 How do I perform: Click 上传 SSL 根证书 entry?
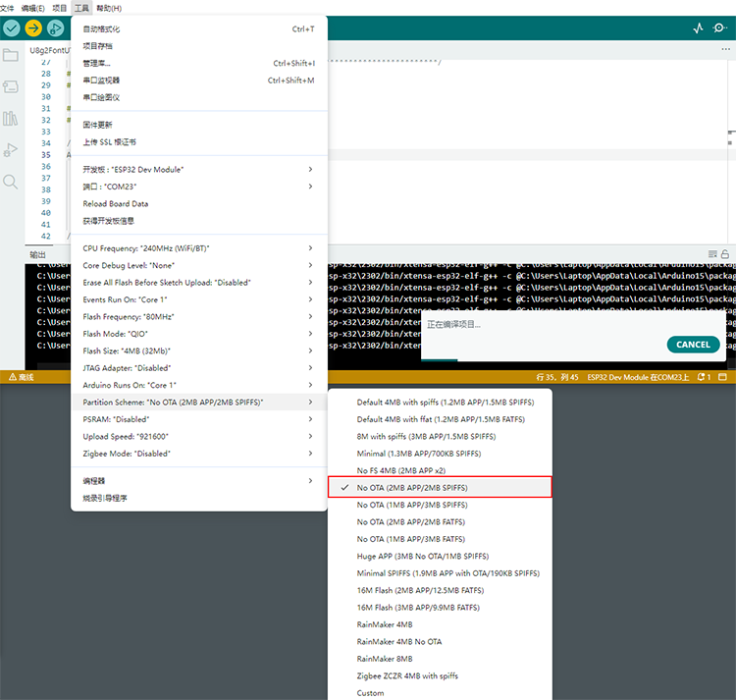198,141
